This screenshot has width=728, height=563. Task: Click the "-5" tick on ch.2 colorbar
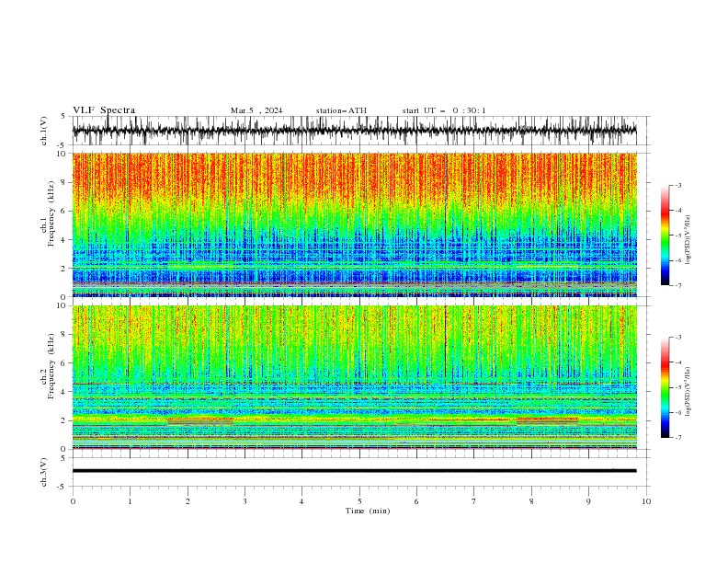678,387
